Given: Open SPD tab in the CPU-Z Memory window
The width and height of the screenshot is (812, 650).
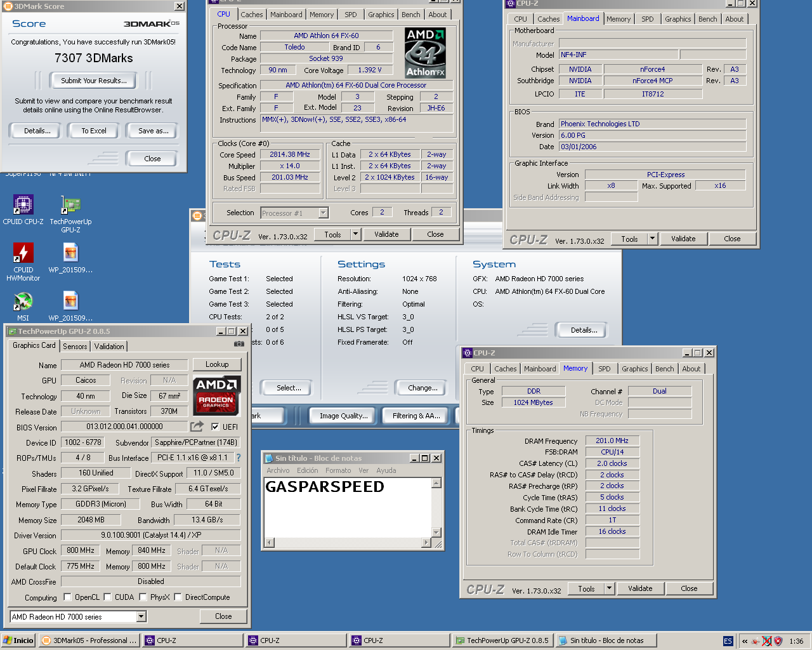Looking at the screenshot, I should (605, 369).
